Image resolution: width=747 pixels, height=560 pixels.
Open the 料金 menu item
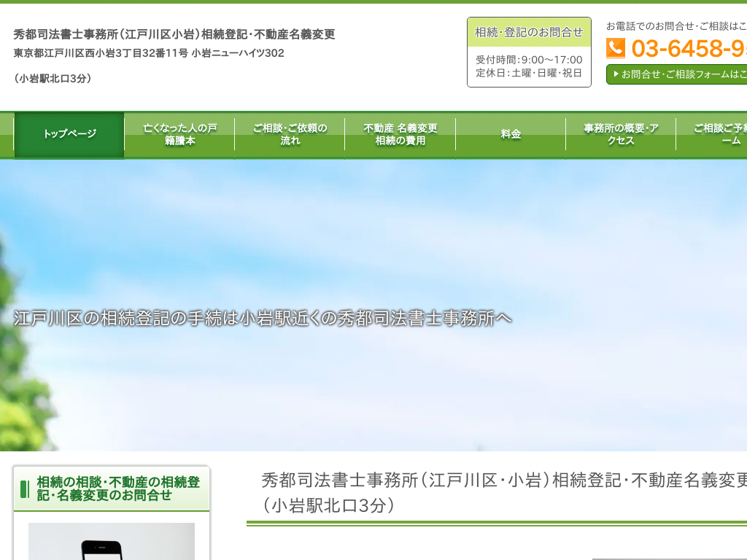(x=511, y=134)
